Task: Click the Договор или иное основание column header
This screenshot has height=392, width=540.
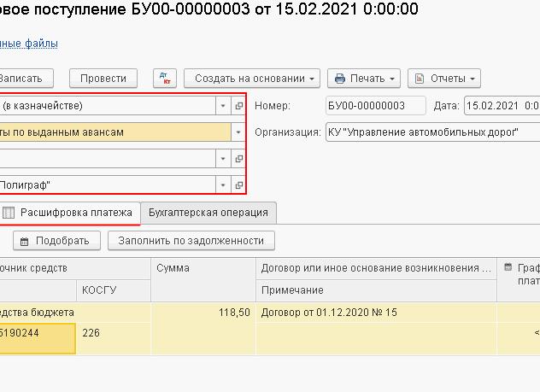Action: tap(377, 268)
